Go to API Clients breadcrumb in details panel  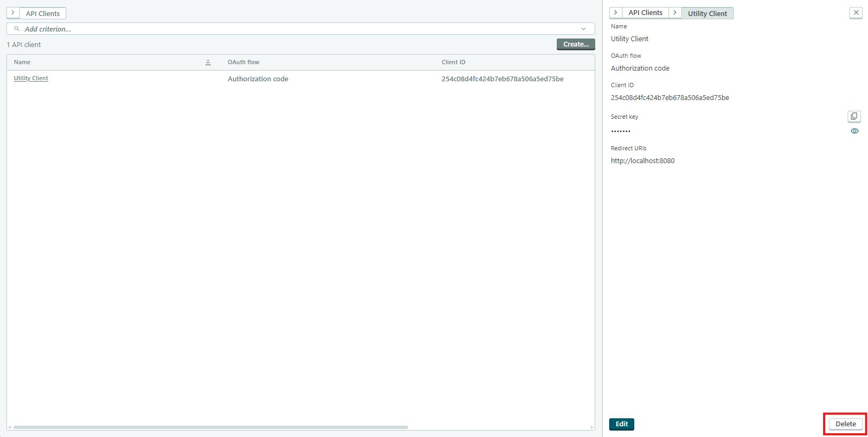[x=645, y=13]
